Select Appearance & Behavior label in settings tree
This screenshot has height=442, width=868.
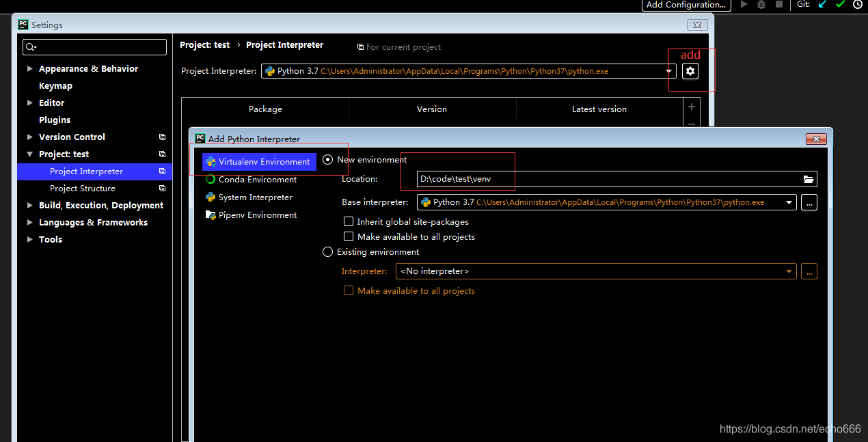(x=88, y=68)
